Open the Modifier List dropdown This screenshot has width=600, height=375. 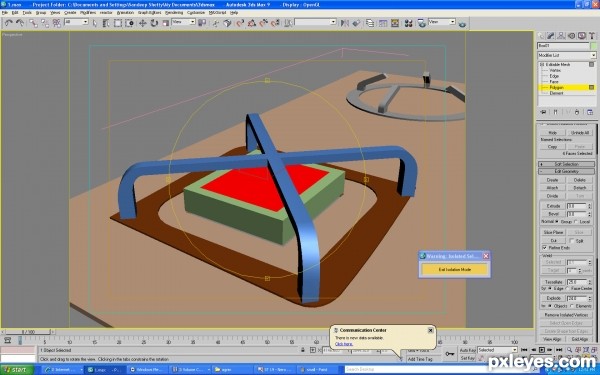(567, 55)
